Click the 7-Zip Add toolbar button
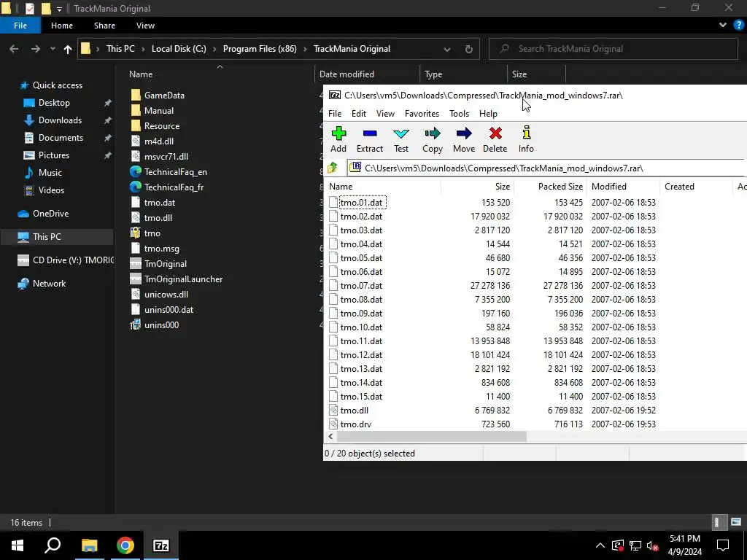Viewport: 747px width, 560px height. [338, 139]
